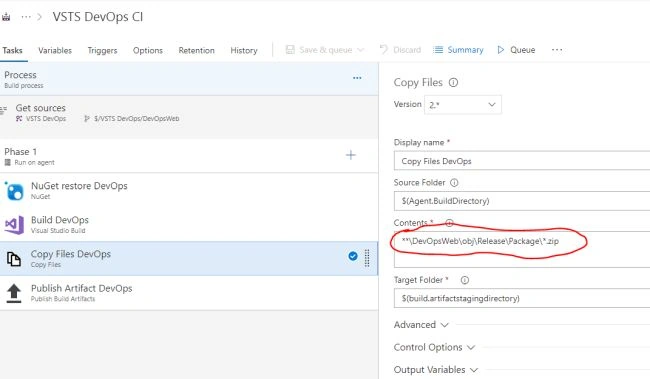Queue a new build
The height and width of the screenshot is (379, 650).
point(516,50)
